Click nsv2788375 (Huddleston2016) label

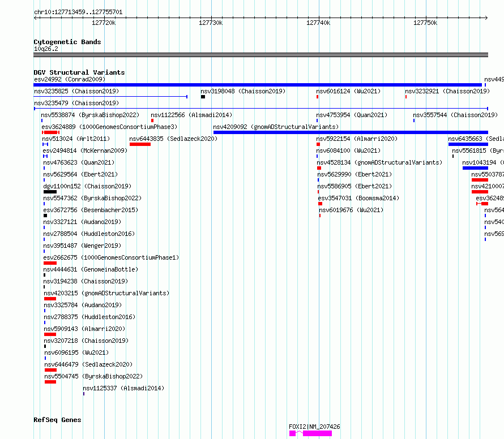click(89, 317)
